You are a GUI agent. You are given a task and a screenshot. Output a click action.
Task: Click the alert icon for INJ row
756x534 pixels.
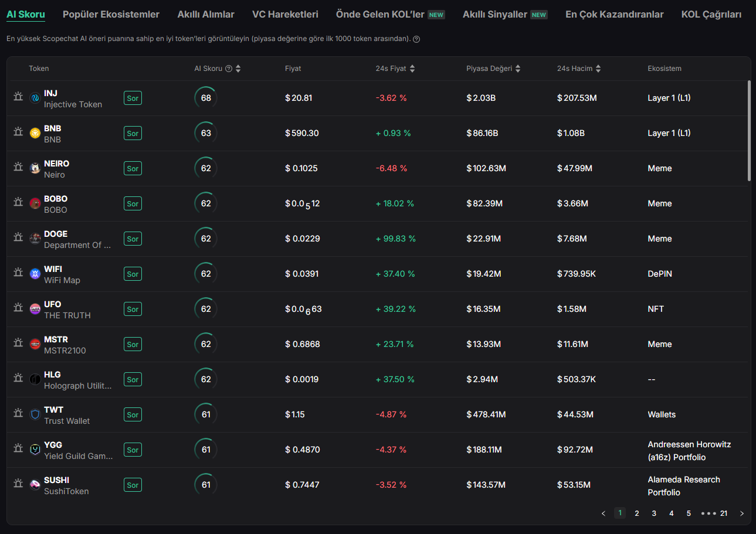click(x=18, y=97)
